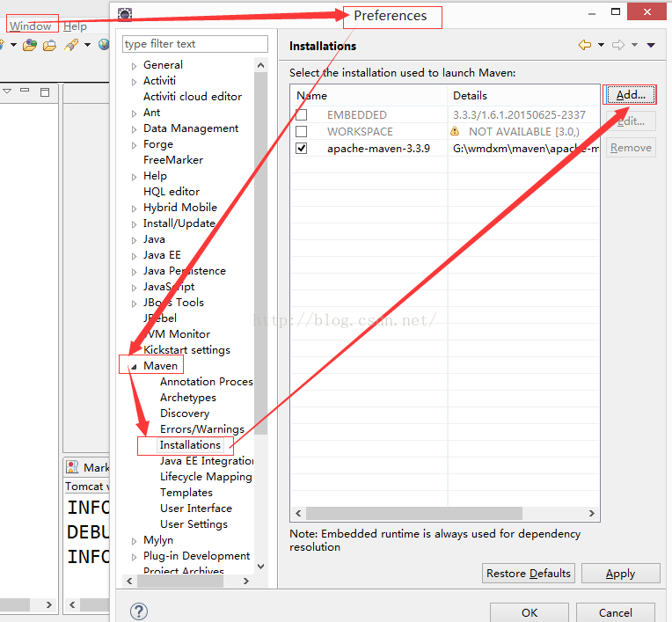
Task: Click Restore Defaults button
Action: tap(529, 573)
